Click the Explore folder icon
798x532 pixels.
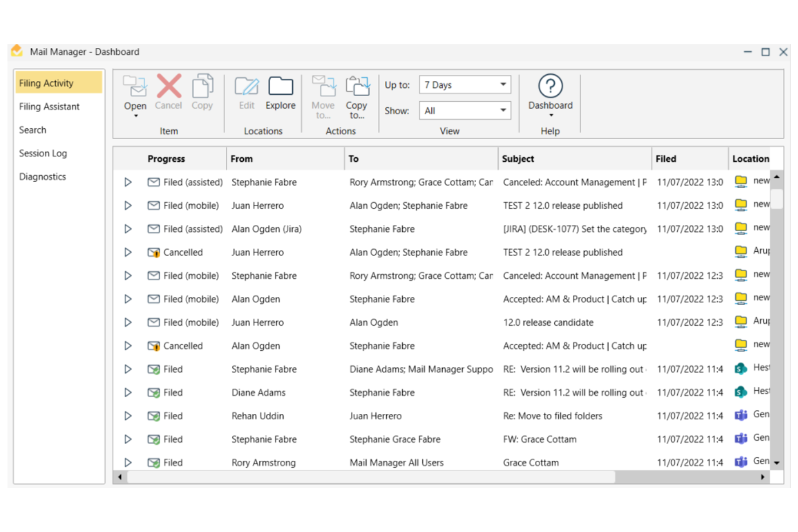tap(280, 86)
